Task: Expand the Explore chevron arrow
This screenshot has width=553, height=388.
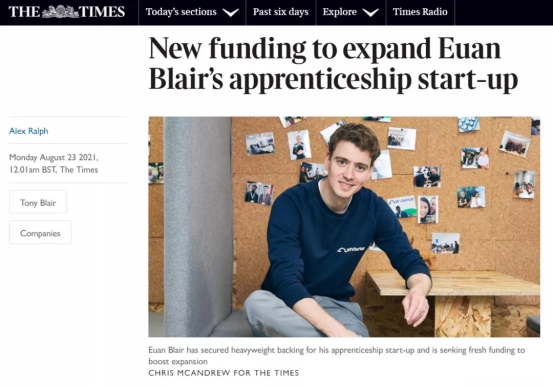Action: [x=371, y=13]
